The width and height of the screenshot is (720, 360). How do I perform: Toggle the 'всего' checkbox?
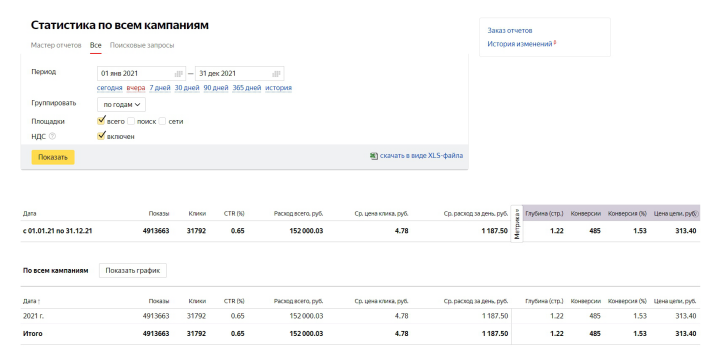[x=101, y=121]
